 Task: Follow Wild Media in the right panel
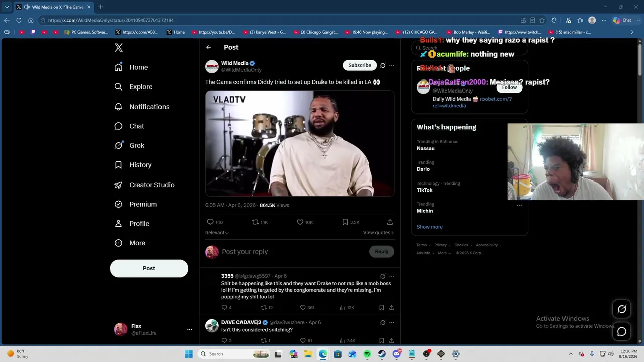coord(509,87)
